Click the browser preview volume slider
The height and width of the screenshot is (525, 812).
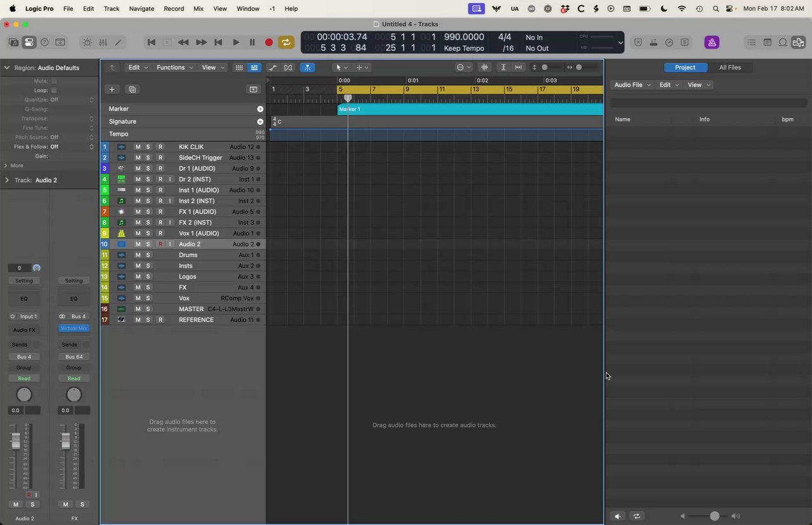tap(709, 516)
